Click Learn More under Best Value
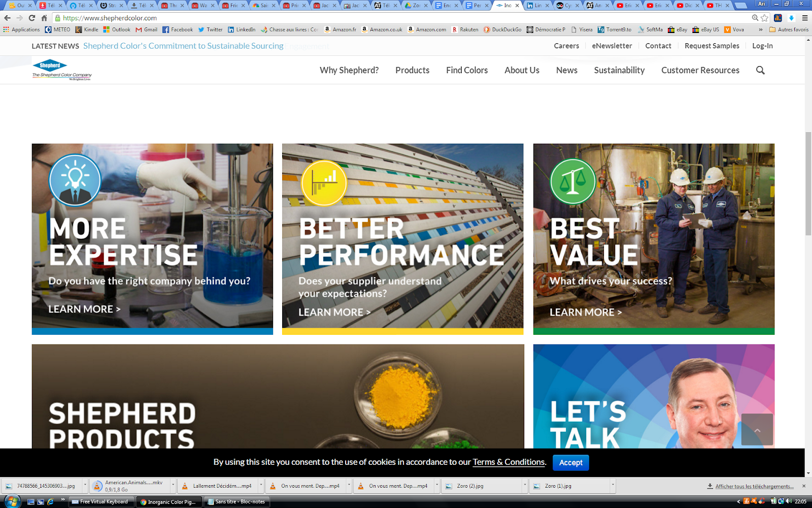Viewport: 812px width, 508px height. pos(586,312)
